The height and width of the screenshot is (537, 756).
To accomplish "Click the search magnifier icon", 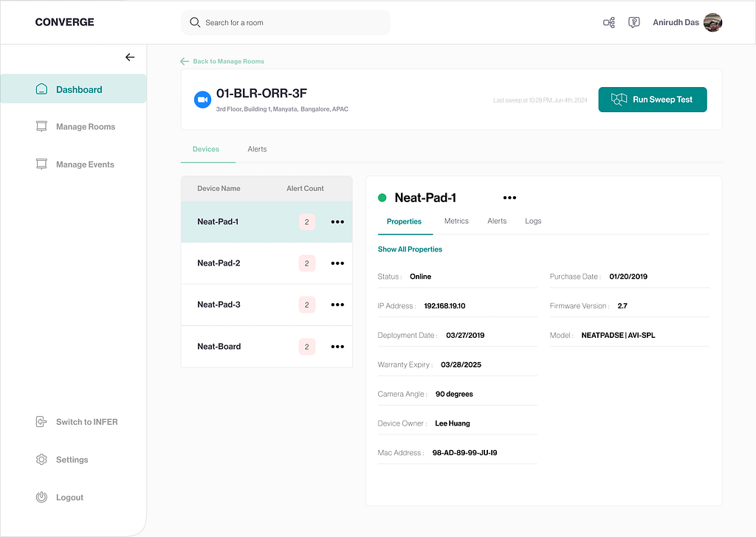I will pos(195,22).
